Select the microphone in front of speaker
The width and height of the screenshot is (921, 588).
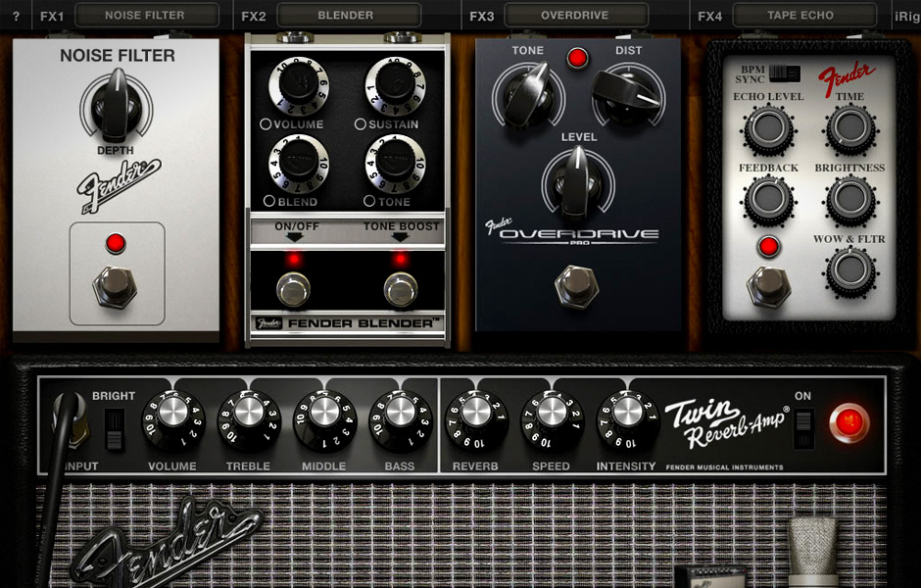[x=812, y=551]
